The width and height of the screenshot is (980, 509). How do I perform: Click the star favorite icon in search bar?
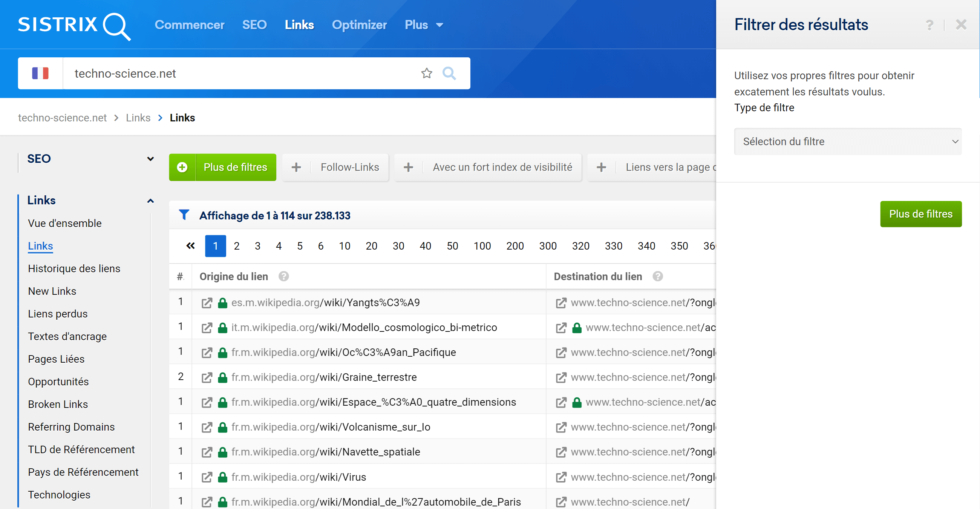(x=426, y=73)
